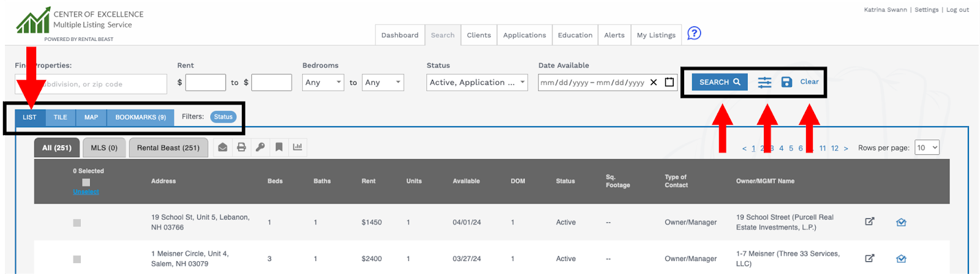Print listings using the printer icon
The width and height of the screenshot is (980, 274).
[241, 147]
